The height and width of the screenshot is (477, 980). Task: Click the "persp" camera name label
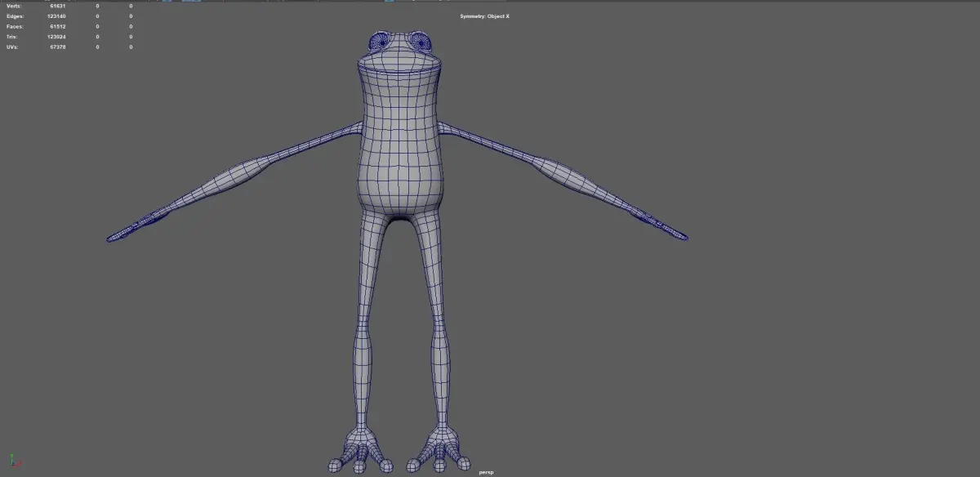(486, 472)
